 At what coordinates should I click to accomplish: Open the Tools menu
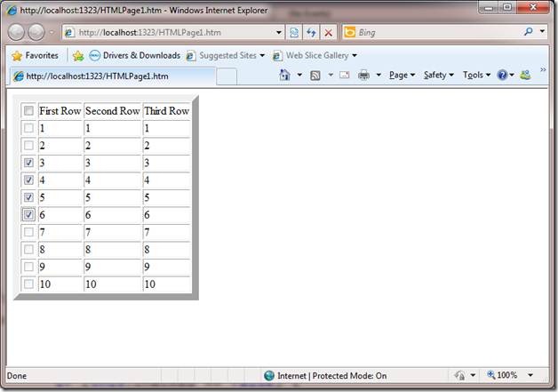(x=475, y=76)
